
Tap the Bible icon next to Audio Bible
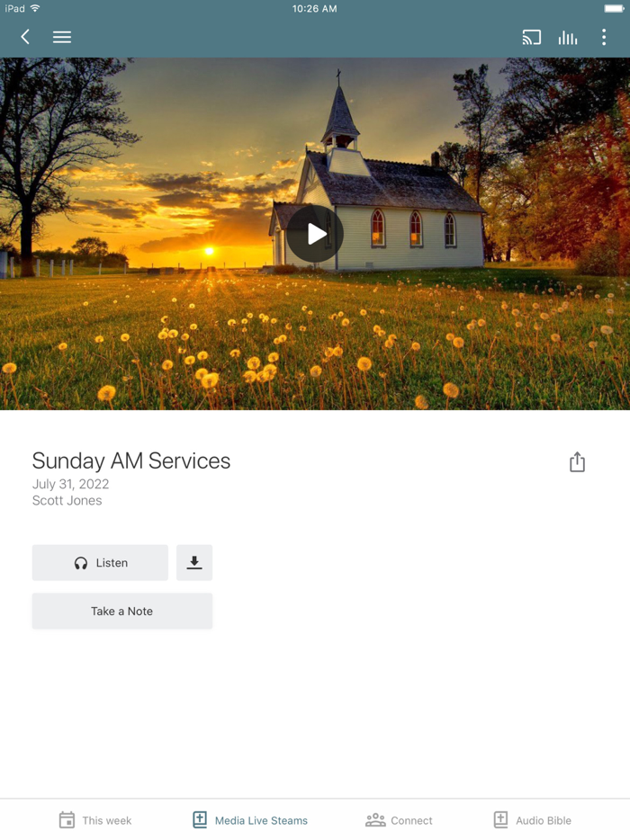(500, 819)
